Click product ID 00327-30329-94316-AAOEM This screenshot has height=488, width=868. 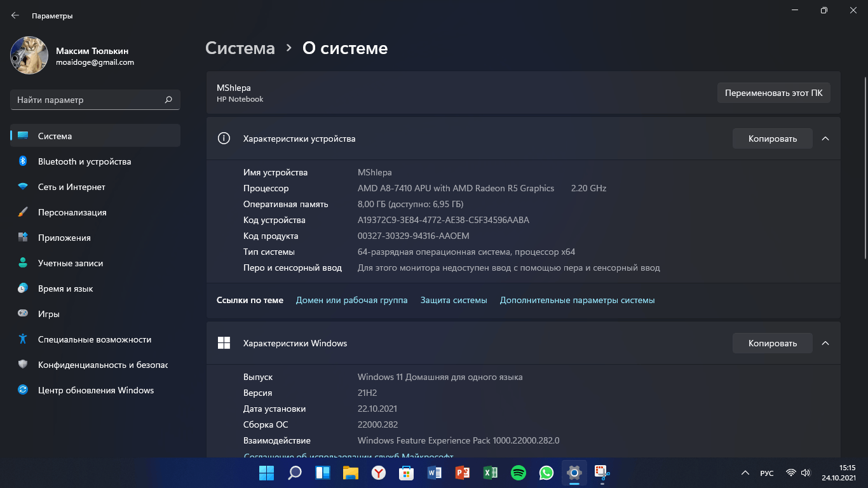click(x=414, y=236)
